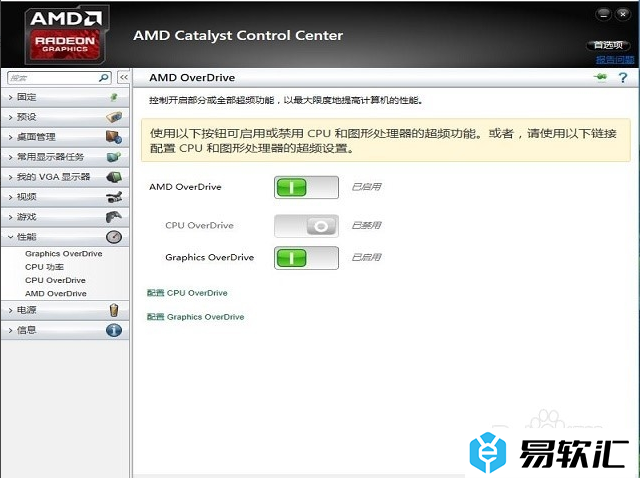
Task: Click the AMD Radeon Graphics logo
Action: click(x=65, y=36)
